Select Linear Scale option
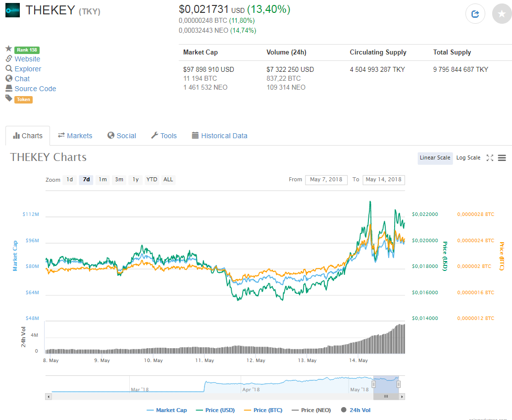This screenshot has height=420, width=512. (x=435, y=157)
